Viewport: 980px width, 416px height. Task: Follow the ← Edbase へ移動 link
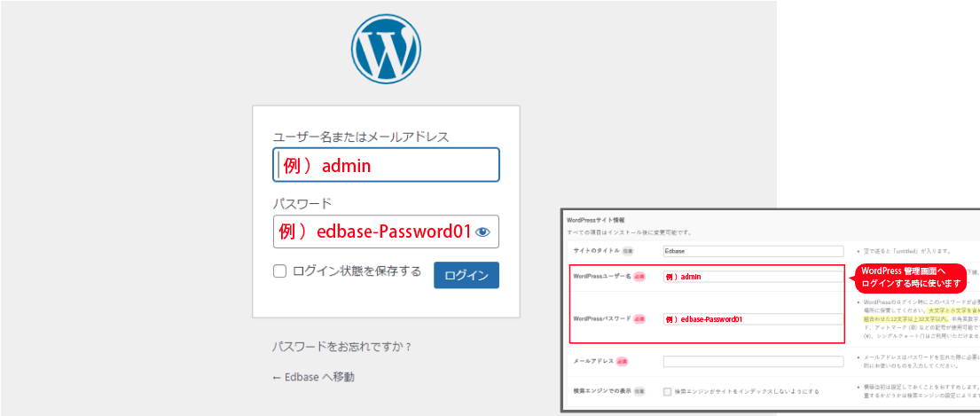tap(314, 377)
